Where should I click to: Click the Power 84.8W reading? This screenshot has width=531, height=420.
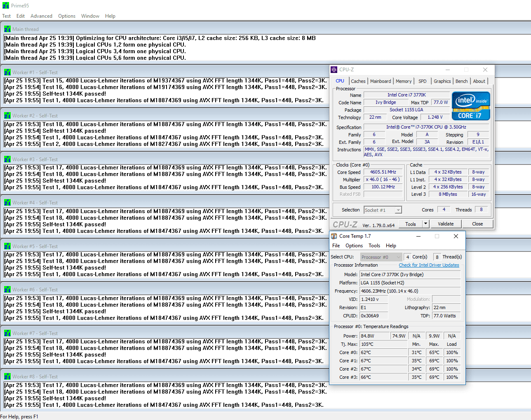[375, 336]
